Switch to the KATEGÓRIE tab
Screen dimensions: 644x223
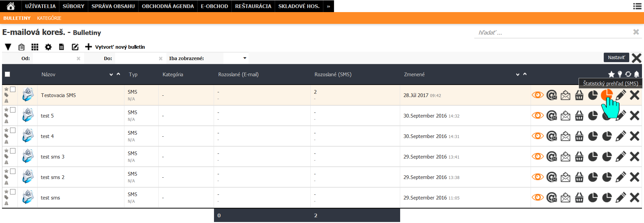click(x=49, y=18)
